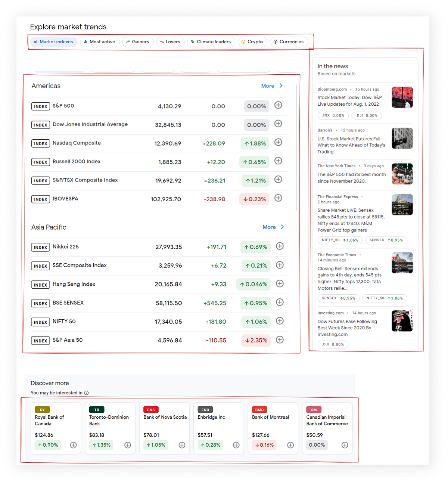Click the plus icon beside Dow Jones Industrial Average

pos(278,124)
